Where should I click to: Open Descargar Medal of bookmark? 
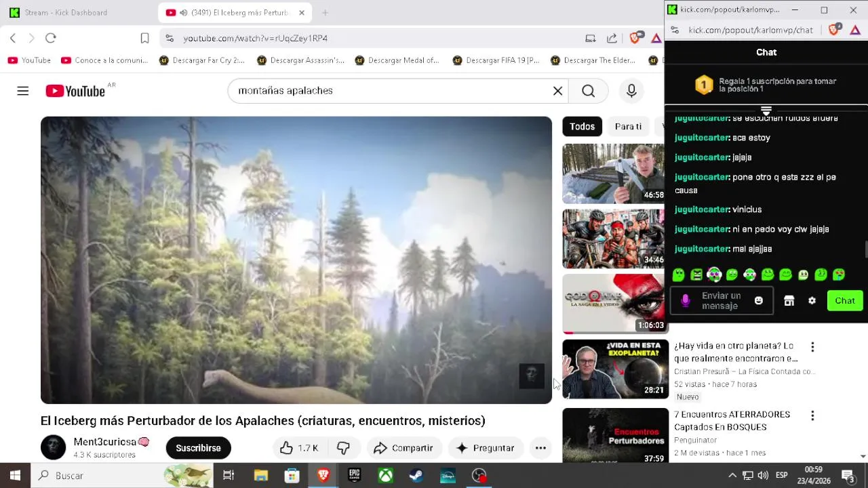click(397, 60)
